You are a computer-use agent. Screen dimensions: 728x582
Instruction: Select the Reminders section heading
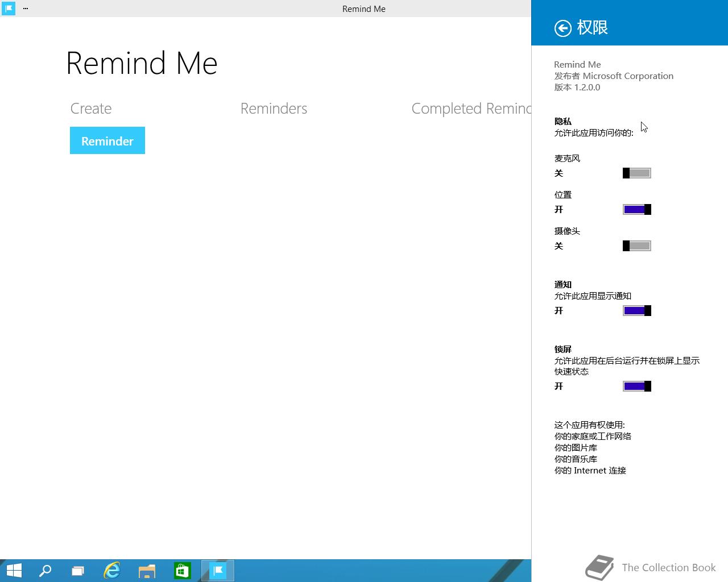(x=274, y=109)
